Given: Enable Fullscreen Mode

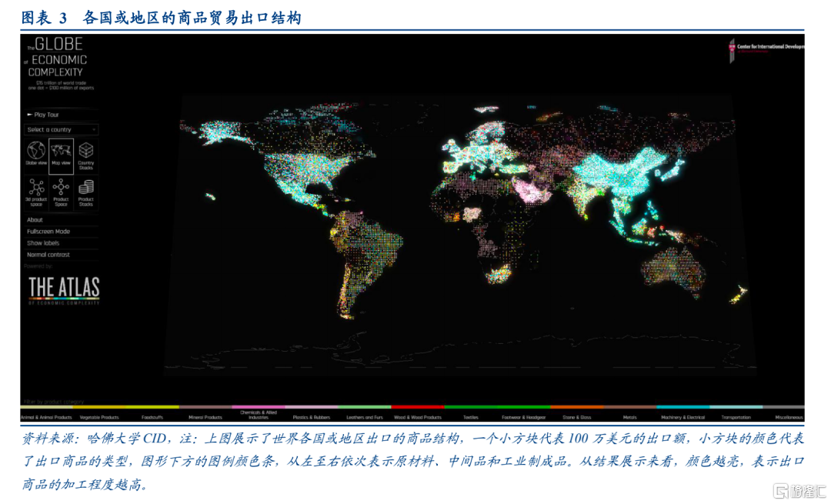Looking at the screenshot, I should pos(48,232).
